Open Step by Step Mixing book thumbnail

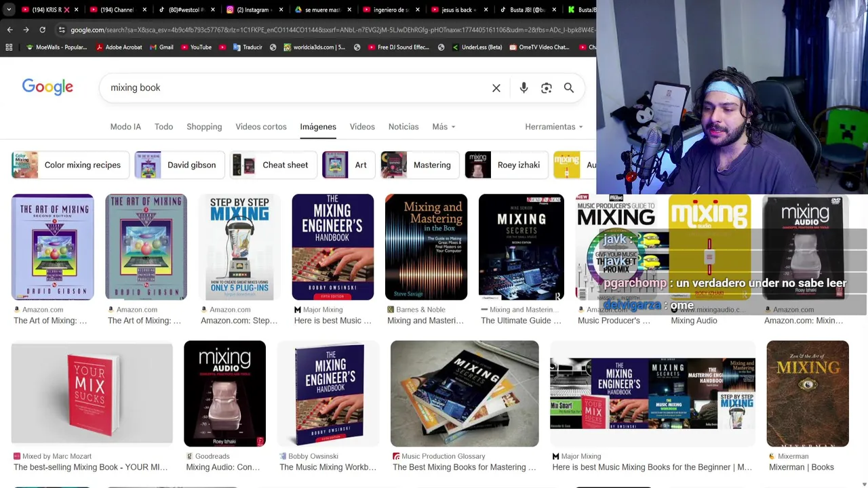click(239, 247)
